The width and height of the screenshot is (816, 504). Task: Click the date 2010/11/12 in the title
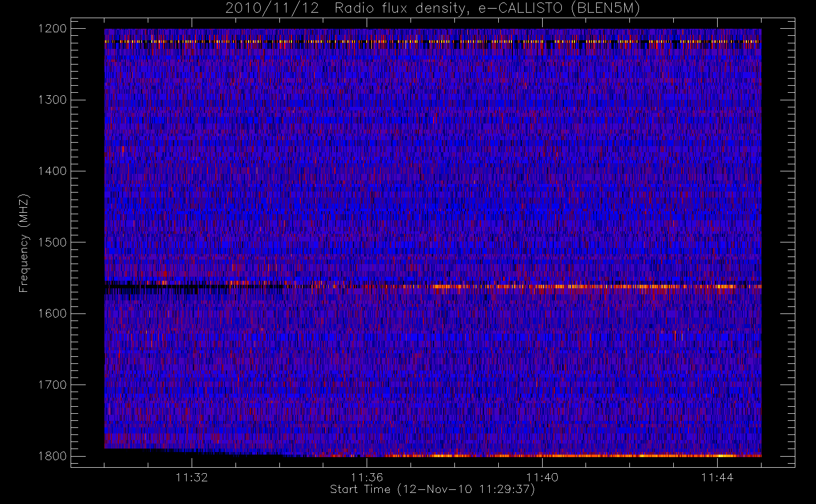[x=272, y=9]
